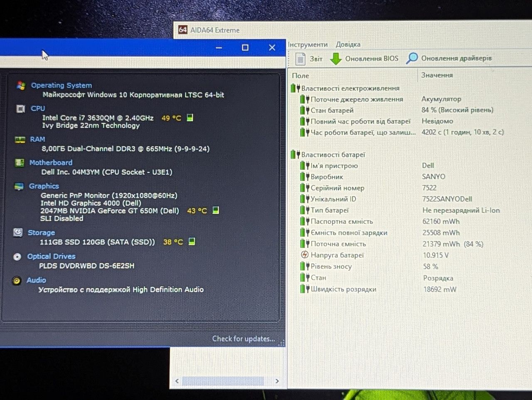Click the Operating System Windows flag icon
Viewport: 532px width, 400px height.
pyautogui.click(x=21, y=86)
